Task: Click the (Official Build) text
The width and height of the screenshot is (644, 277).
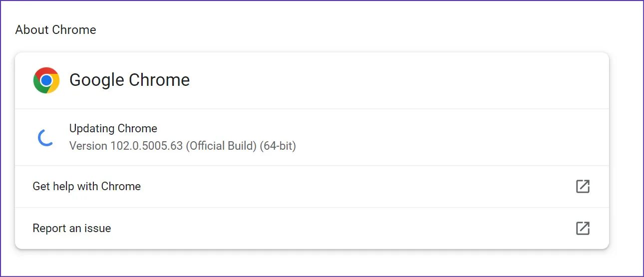Action: [221, 146]
